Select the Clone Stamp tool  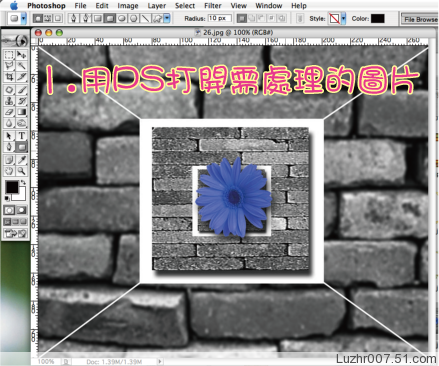[9, 101]
